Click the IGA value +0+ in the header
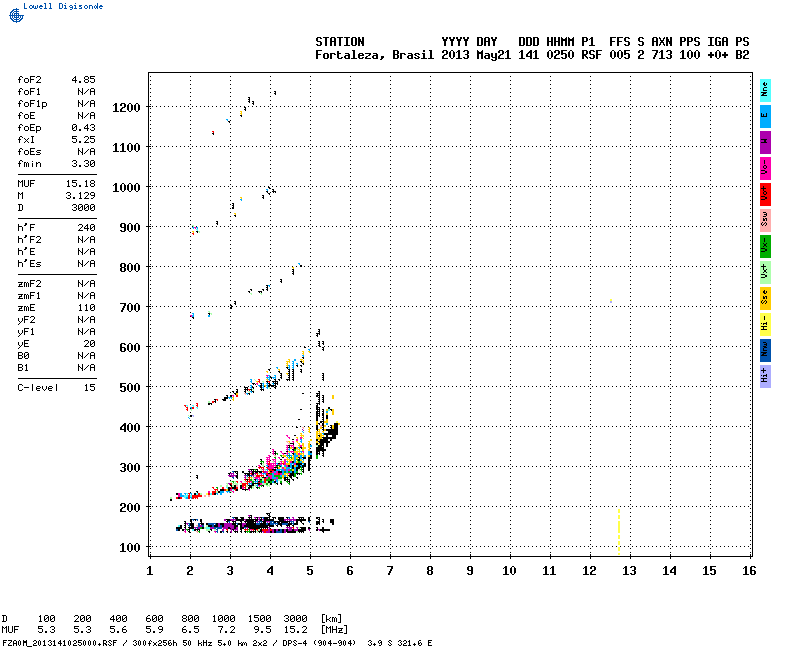 click(x=717, y=55)
